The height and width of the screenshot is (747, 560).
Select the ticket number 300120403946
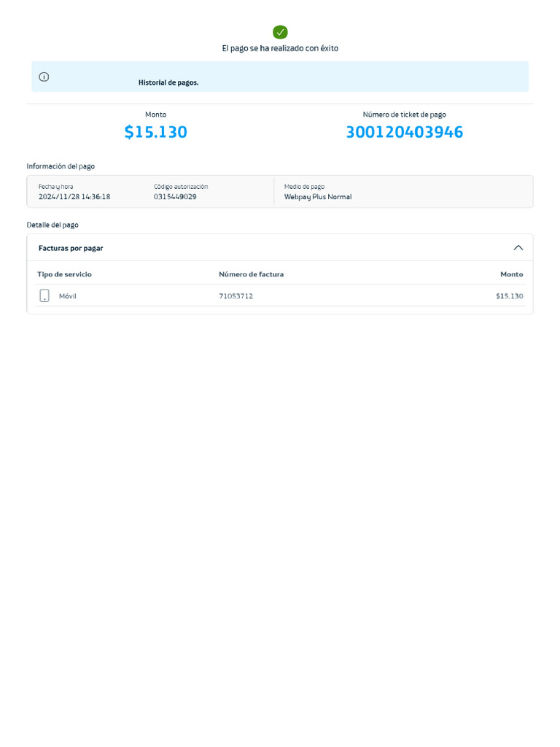coord(404,132)
